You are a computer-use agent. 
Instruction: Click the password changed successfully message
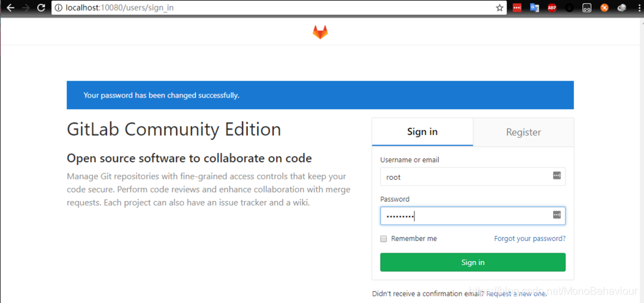click(x=161, y=96)
